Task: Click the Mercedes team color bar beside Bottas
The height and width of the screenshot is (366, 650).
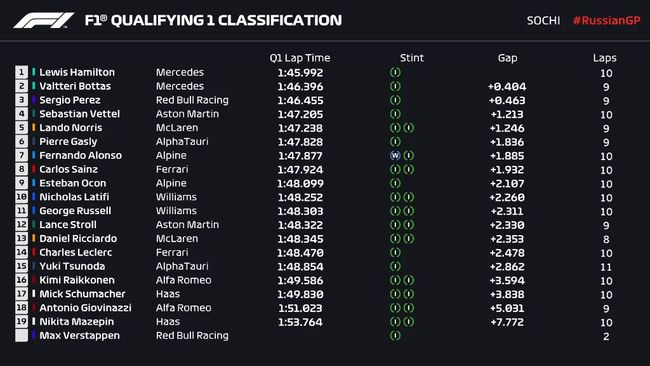Action: 34,86
